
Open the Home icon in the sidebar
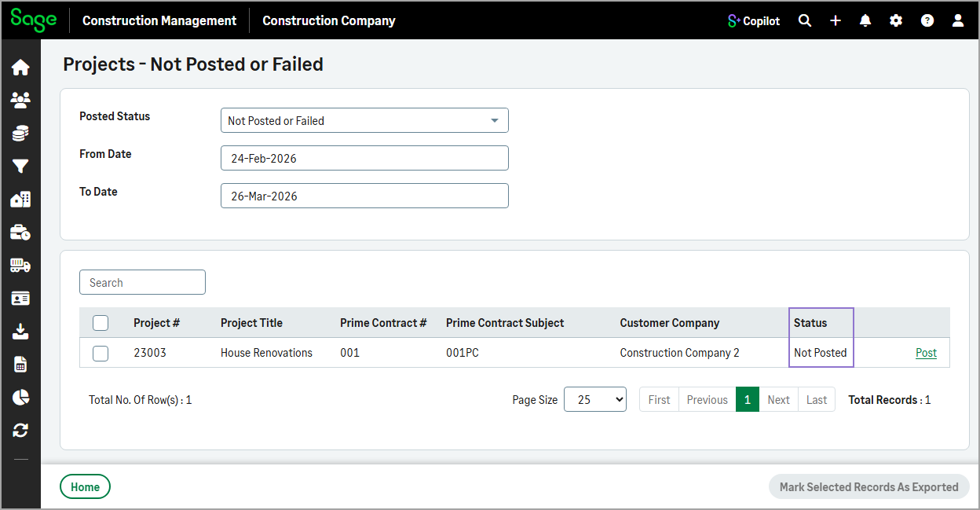pos(21,67)
